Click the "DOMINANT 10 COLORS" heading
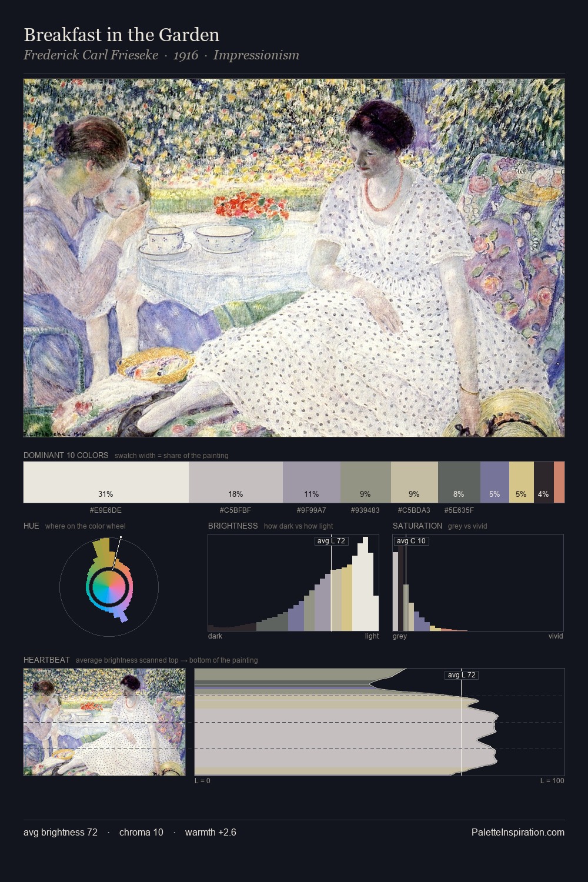The width and height of the screenshot is (588, 882). coord(66,455)
